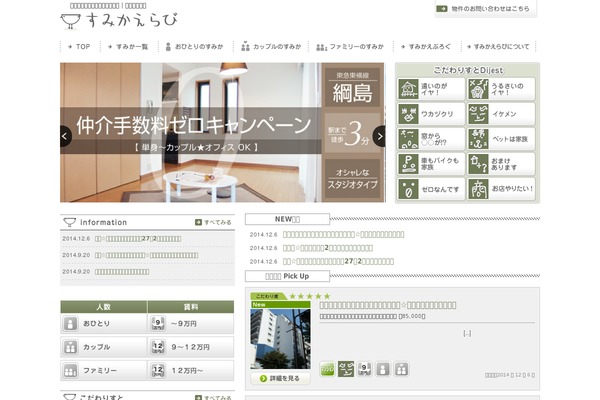Image resolution: width=600 pixels, height=400 pixels.
Task: Show next slide with right carousel arrow
Action: [379, 136]
